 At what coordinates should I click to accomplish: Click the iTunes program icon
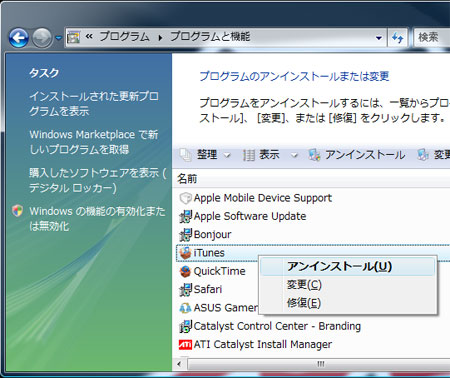coord(185,253)
